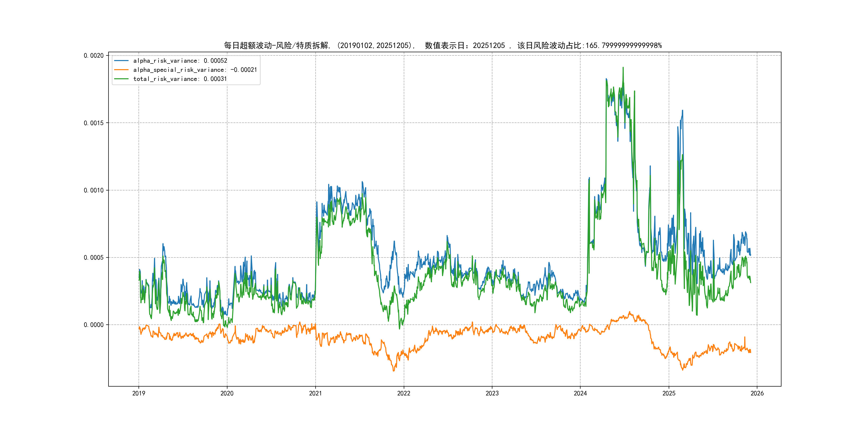Click the 2026 x-axis tick label

click(757, 393)
